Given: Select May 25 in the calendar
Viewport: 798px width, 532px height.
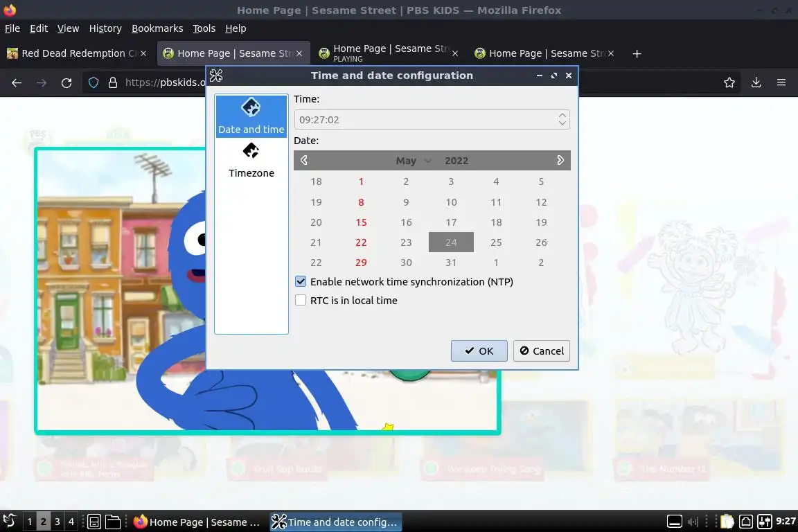Looking at the screenshot, I should pos(496,242).
